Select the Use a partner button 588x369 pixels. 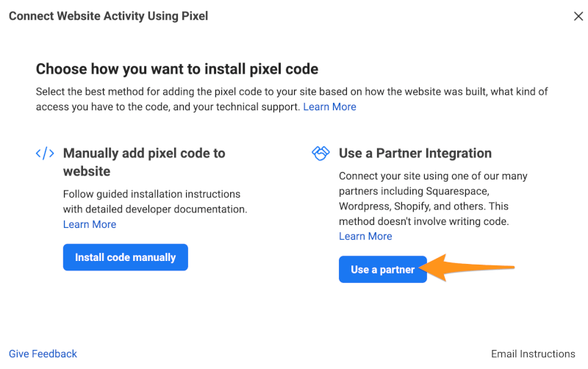383,269
